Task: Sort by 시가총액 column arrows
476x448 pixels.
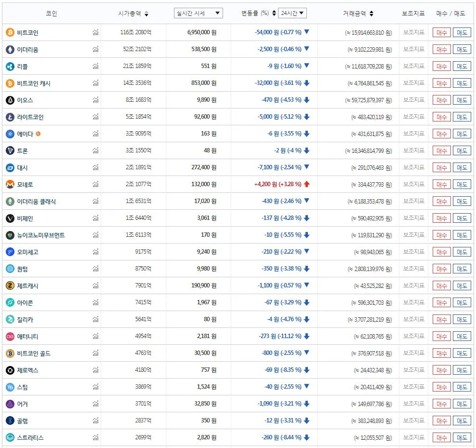Action: tap(146, 14)
